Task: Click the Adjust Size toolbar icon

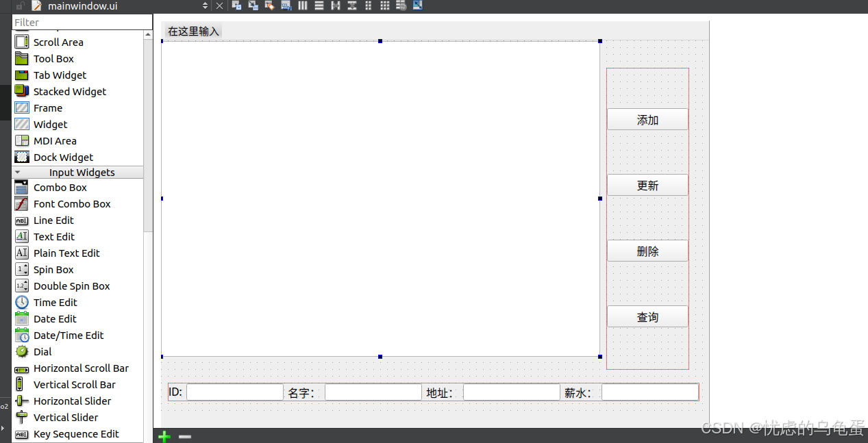Action: tap(417, 5)
